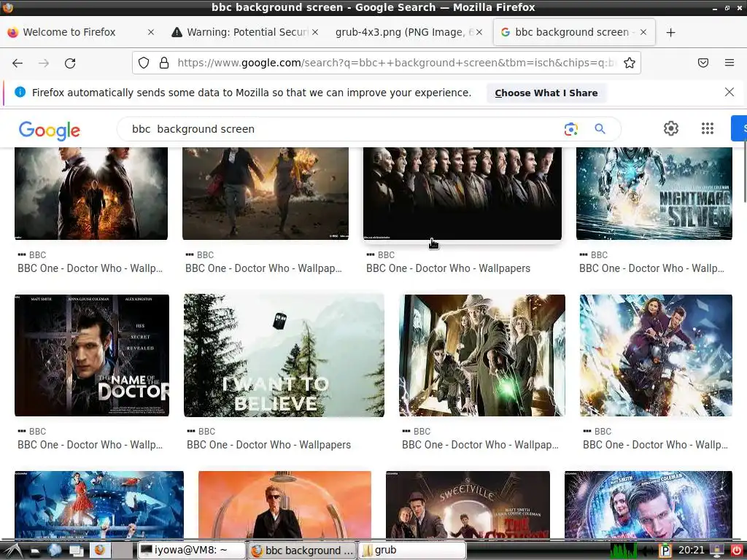Open the row of Doctors wallpaper
This screenshot has height=560, width=747.
click(x=462, y=193)
